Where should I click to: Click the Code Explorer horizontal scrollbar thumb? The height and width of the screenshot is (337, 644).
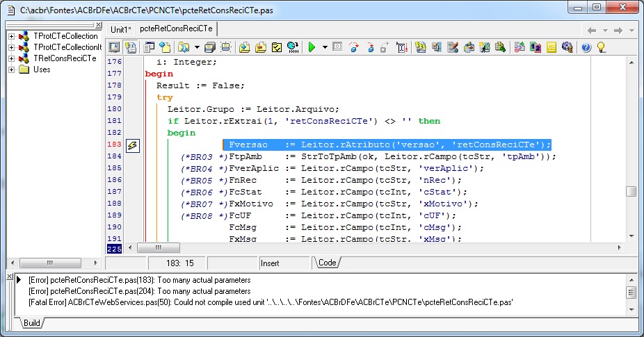coord(50,263)
